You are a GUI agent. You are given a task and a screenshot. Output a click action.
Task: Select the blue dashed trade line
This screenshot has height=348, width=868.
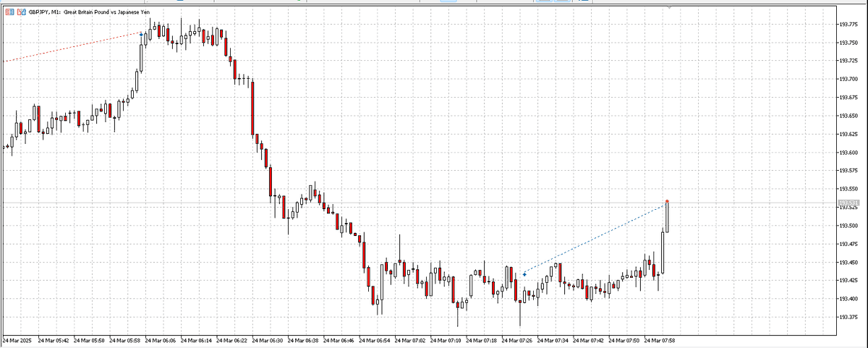tap(595, 238)
